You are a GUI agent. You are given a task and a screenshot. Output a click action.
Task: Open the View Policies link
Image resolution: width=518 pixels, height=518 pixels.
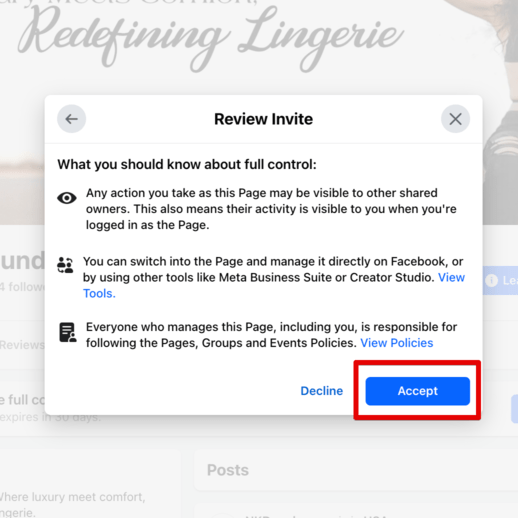click(x=397, y=343)
